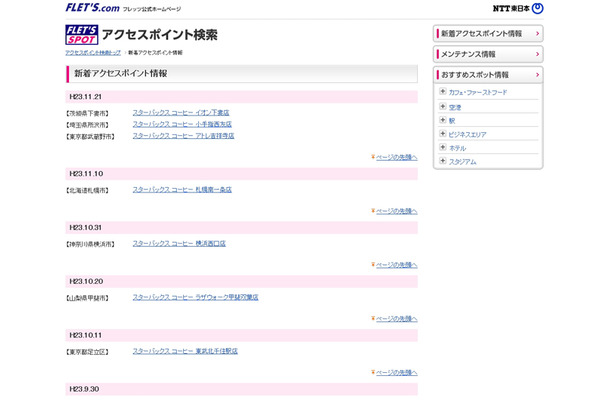Image resolution: width=610 pixels, height=400 pixels.
Task: Open ビジネスエリア category link
Action: click(x=467, y=135)
